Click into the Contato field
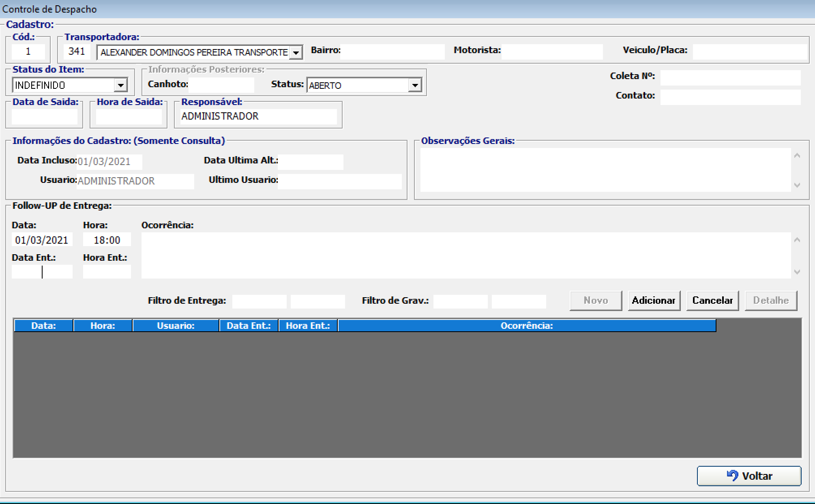 click(730, 97)
